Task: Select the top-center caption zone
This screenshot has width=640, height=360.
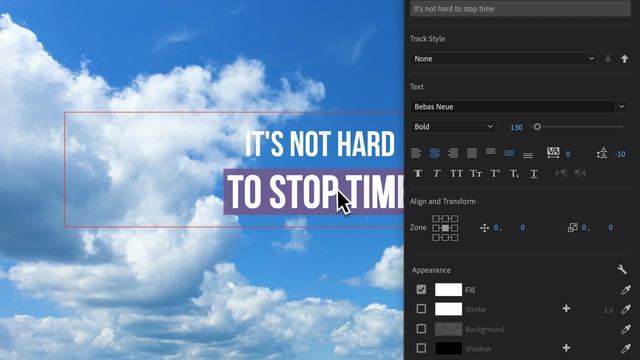Action: click(445, 219)
